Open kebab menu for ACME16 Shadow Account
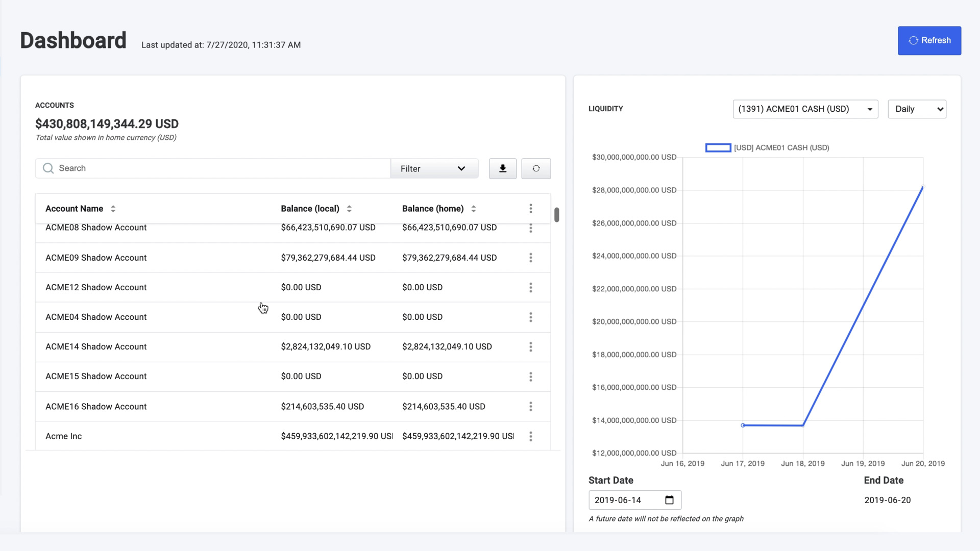This screenshot has width=980, height=551. tap(530, 406)
